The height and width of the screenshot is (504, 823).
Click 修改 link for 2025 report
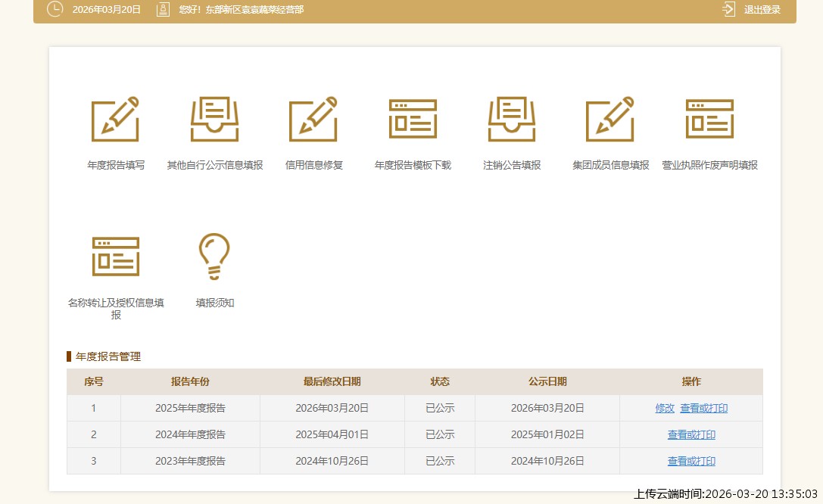665,408
